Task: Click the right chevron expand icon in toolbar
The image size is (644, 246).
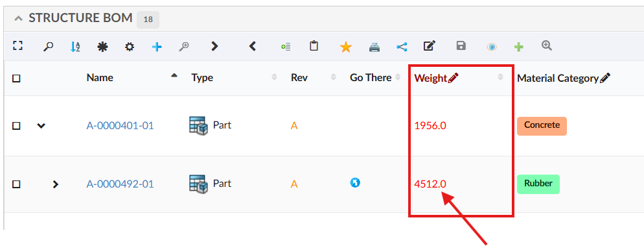Action: 214,46
